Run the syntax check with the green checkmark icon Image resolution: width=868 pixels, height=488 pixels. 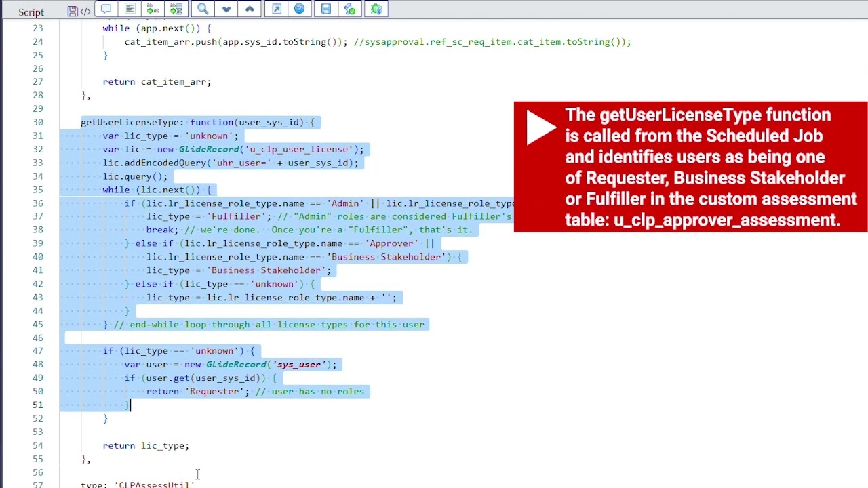pos(350,9)
